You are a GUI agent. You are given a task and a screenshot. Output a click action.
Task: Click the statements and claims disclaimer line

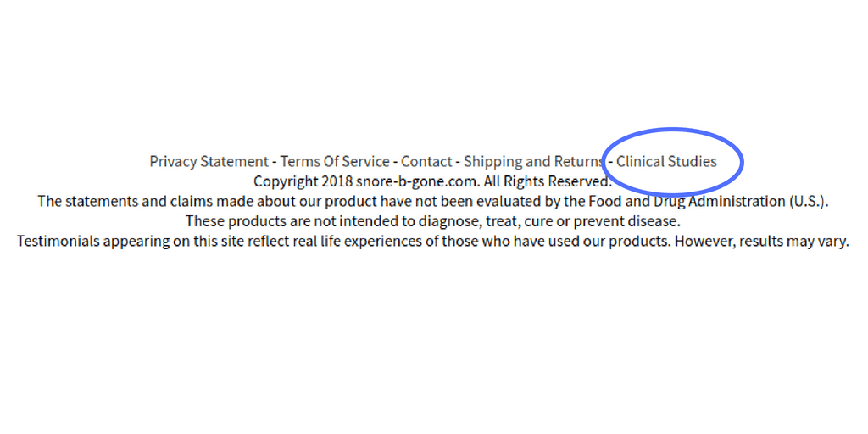[x=433, y=202]
